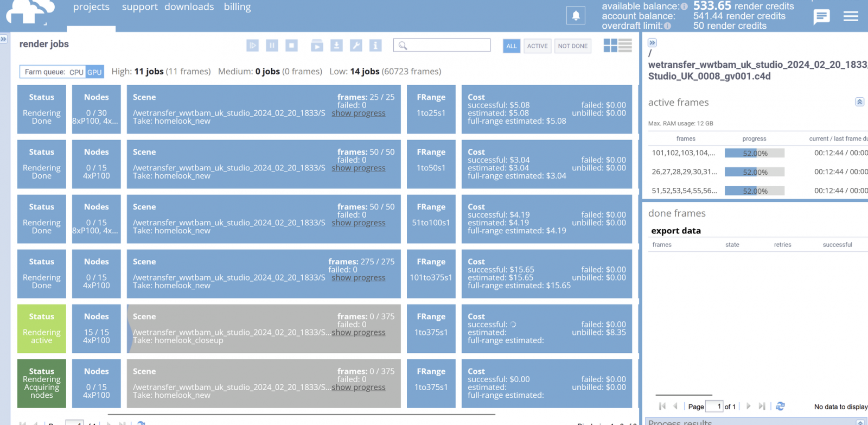This screenshot has height=425, width=868.
Task: Collapse the right details panel
Action: click(x=652, y=42)
